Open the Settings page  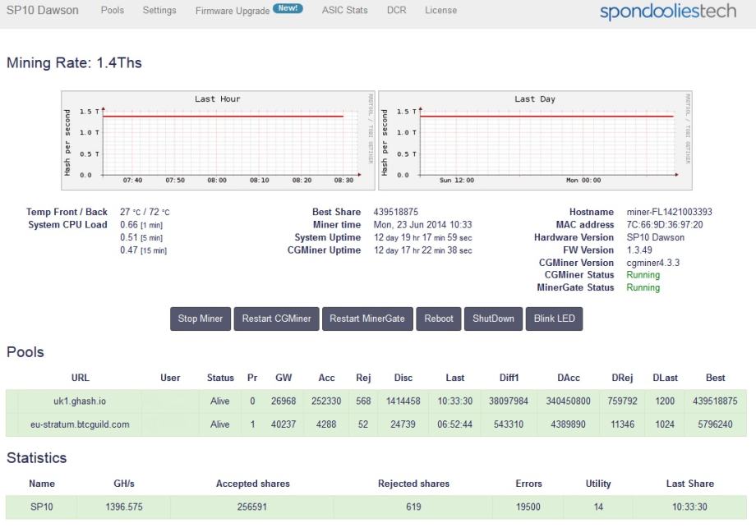159,11
